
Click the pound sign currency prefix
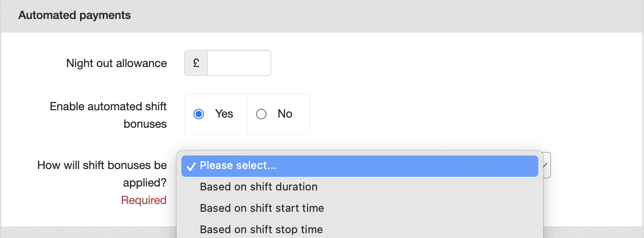(196, 63)
